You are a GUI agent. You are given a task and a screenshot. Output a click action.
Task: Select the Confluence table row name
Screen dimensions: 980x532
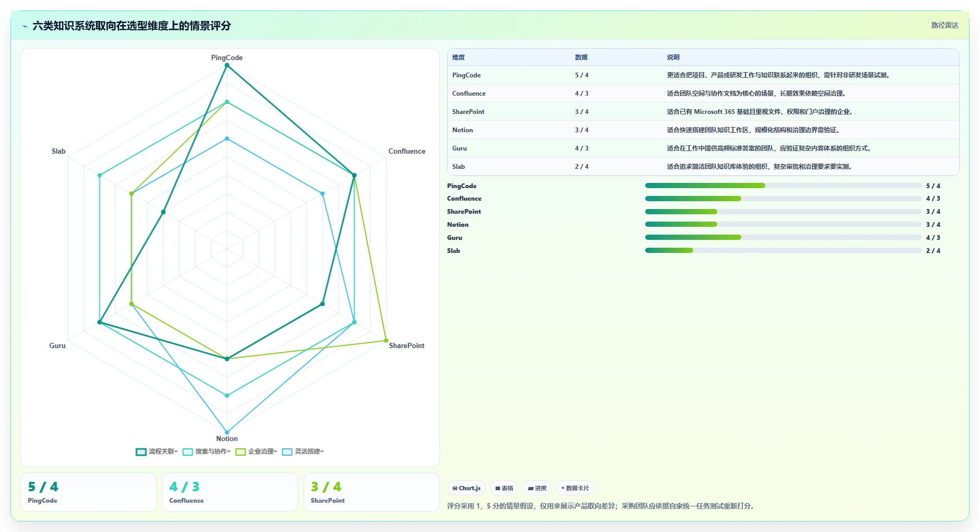coord(469,94)
